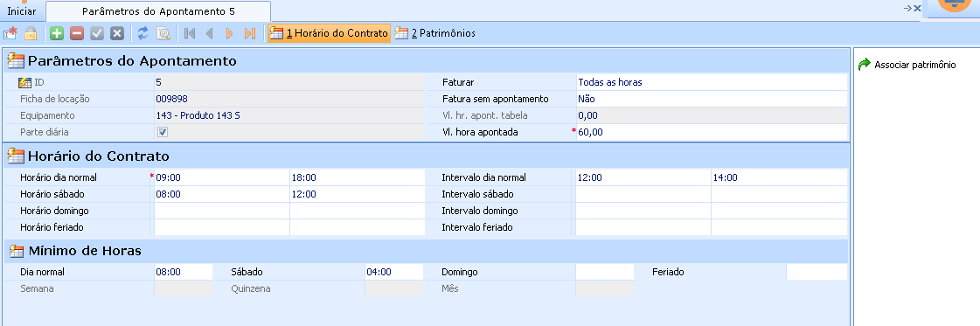
Task: Open the Fatura sem apontamento field
Action: click(x=712, y=99)
